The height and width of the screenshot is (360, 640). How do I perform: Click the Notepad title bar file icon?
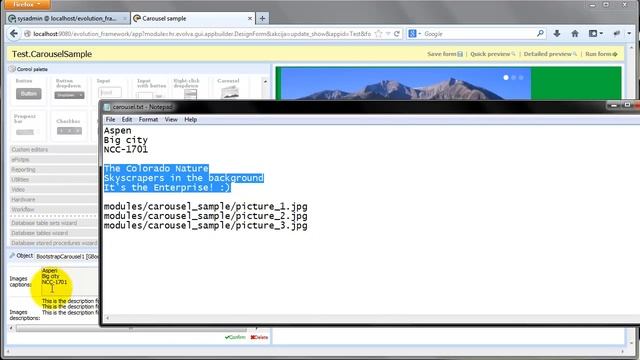pos(107,107)
